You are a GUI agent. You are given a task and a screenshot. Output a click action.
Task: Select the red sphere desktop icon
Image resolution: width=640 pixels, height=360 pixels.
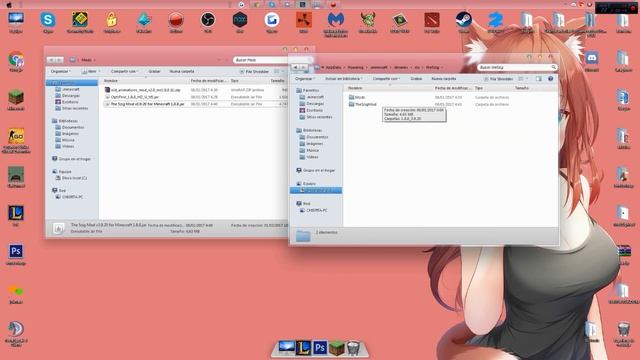point(176,20)
